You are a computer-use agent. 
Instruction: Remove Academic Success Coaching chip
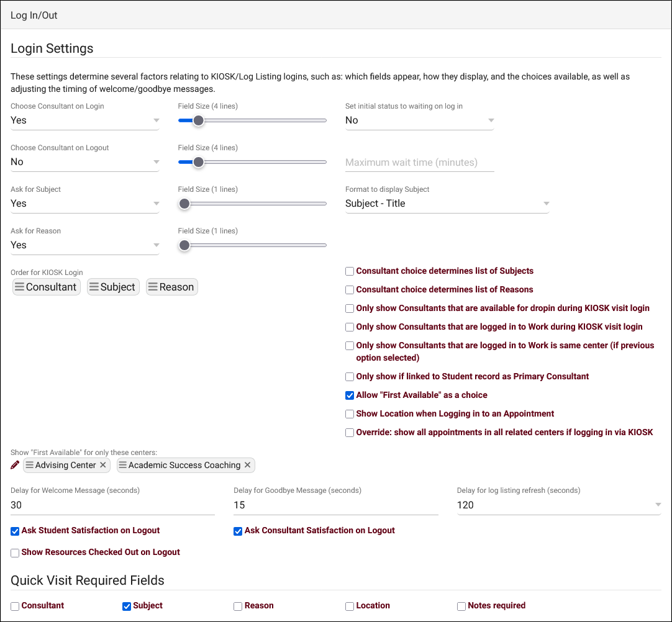pyautogui.click(x=247, y=465)
